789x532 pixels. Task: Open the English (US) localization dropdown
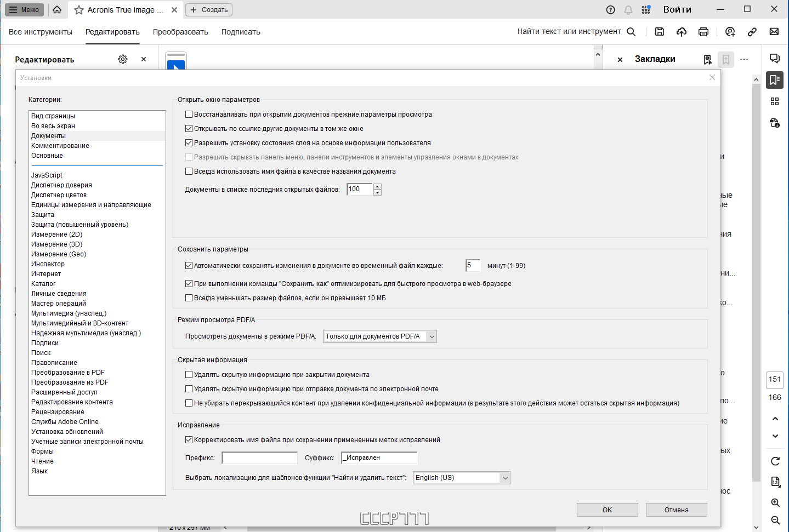point(462,478)
